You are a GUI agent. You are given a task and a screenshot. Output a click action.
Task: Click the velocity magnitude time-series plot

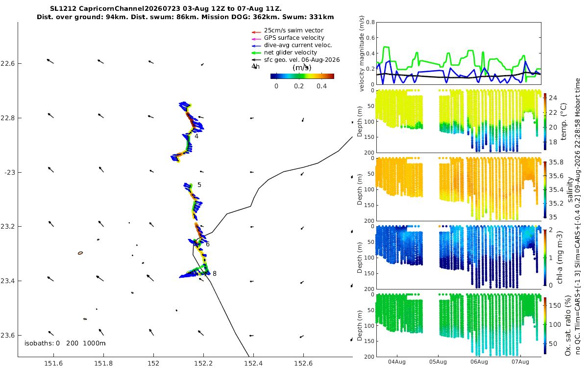459,53
